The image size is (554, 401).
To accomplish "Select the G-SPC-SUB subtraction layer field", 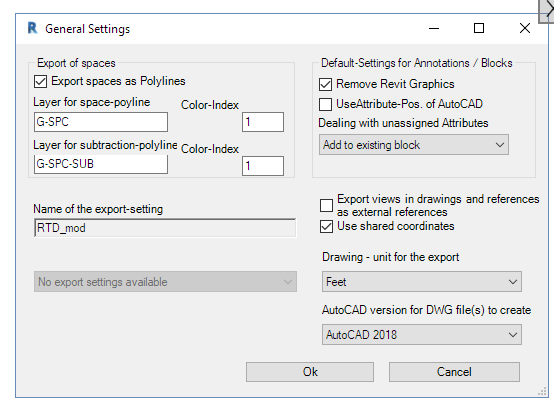I will pyautogui.click(x=101, y=164).
